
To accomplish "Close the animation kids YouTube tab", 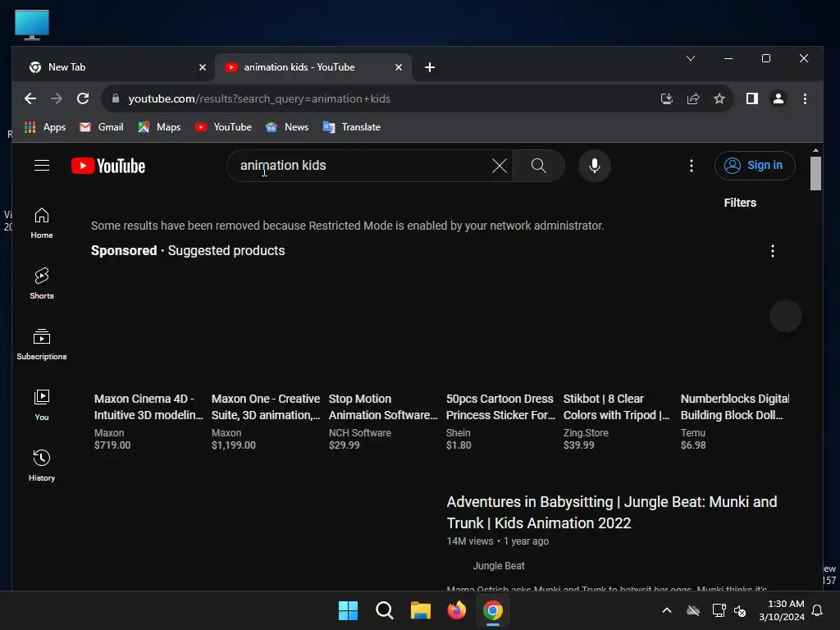I will coord(399,67).
